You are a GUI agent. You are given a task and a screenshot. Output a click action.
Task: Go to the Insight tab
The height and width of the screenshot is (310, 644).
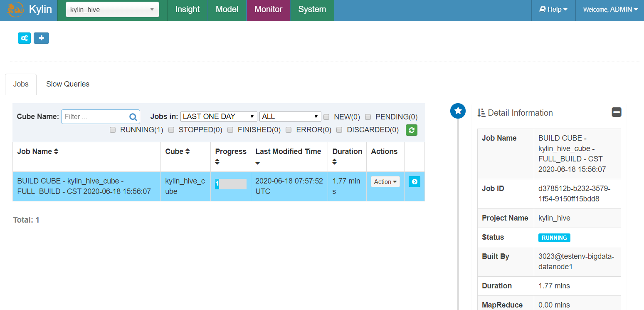[188, 10]
